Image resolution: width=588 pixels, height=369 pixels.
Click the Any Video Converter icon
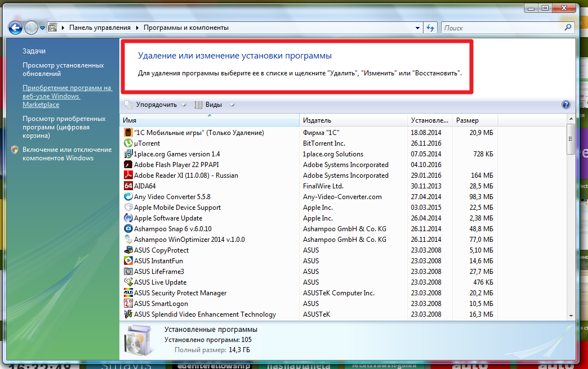[x=128, y=196]
